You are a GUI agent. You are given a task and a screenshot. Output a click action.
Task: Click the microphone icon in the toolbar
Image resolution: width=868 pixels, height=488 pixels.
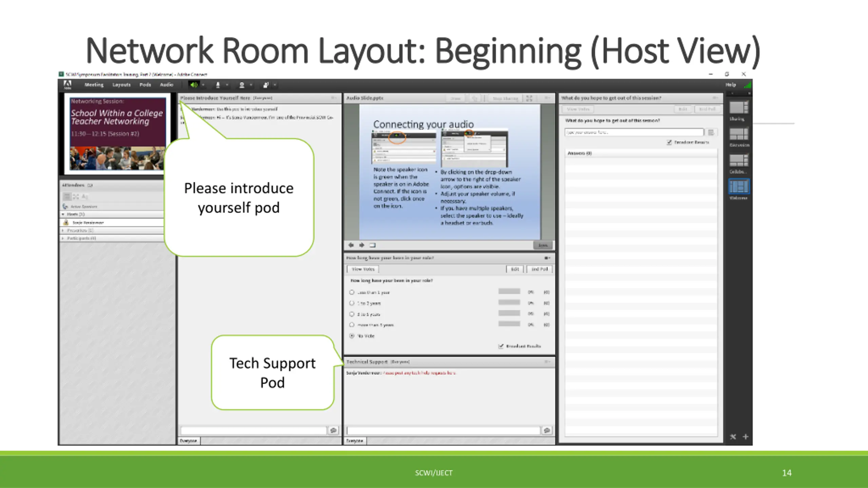(218, 85)
